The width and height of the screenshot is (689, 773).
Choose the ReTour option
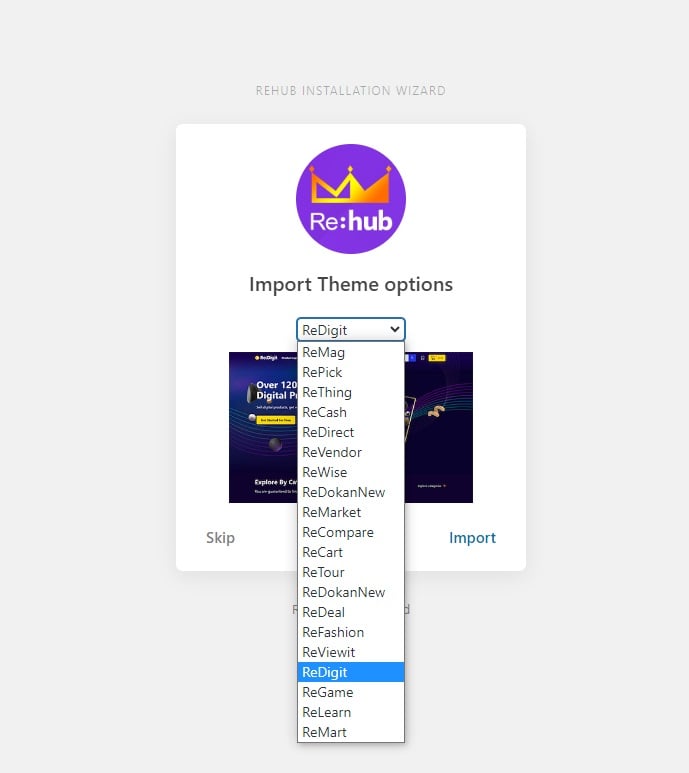coord(350,572)
